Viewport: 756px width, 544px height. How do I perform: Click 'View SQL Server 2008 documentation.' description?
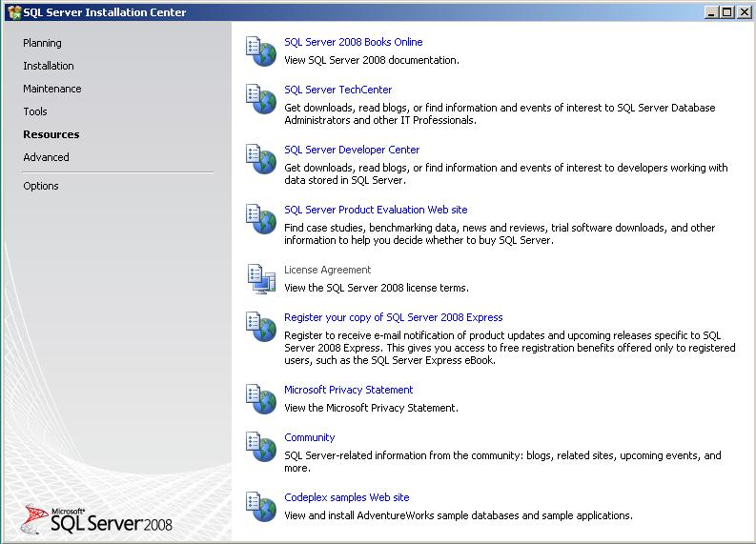click(x=372, y=60)
